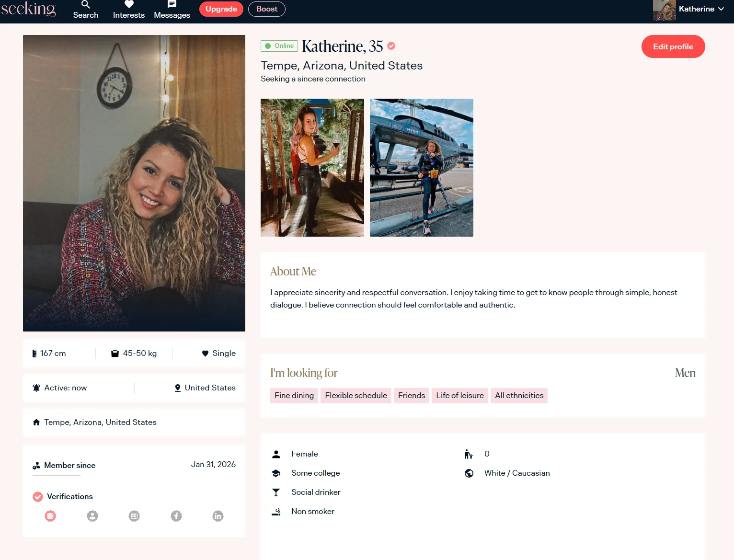Click the LinkedIn verification badge
734x560 pixels.
218,516
